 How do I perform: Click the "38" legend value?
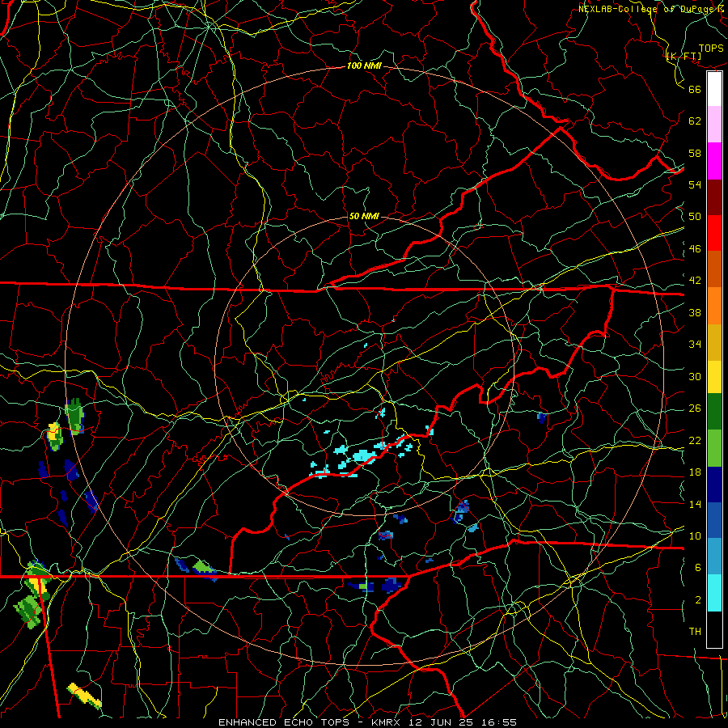pyautogui.click(x=695, y=313)
